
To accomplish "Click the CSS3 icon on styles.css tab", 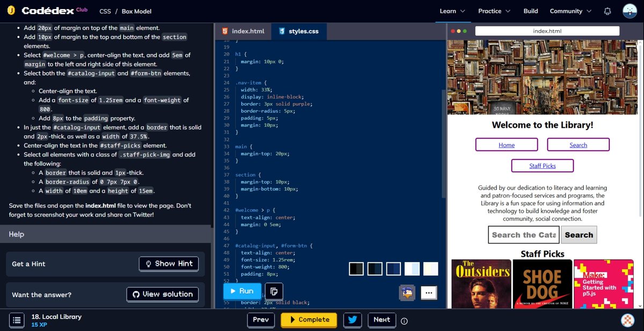I will (x=282, y=31).
